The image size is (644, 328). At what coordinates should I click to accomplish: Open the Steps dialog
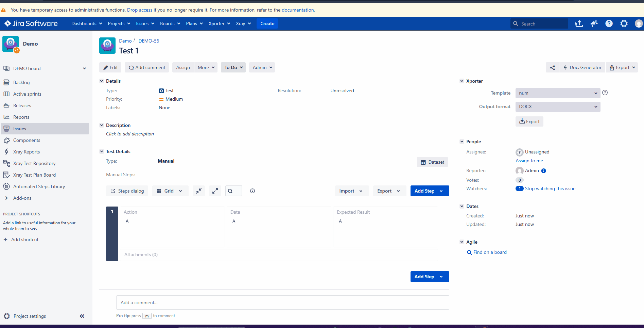click(x=127, y=191)
